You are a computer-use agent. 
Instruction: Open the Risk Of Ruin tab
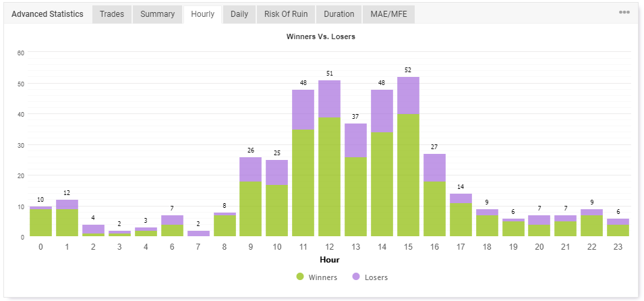tap(286, 14)
